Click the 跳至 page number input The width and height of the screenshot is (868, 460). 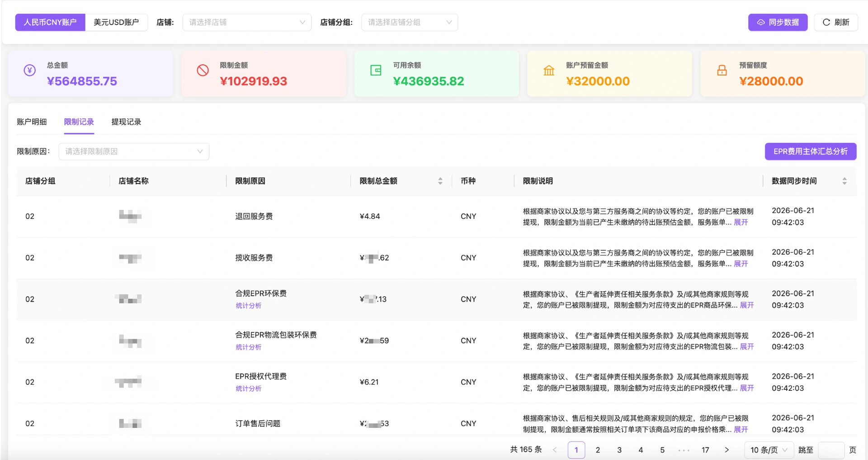point(831,450)
